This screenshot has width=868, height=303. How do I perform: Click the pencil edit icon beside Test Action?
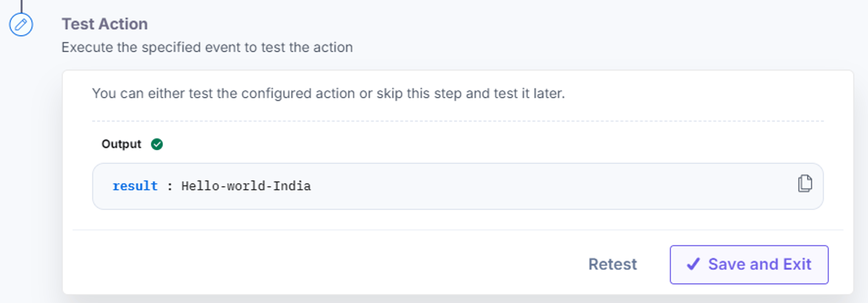[x=21, y=25]
